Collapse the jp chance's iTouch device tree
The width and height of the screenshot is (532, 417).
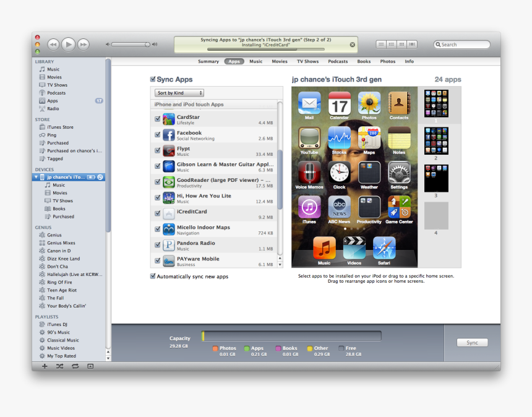36,177
